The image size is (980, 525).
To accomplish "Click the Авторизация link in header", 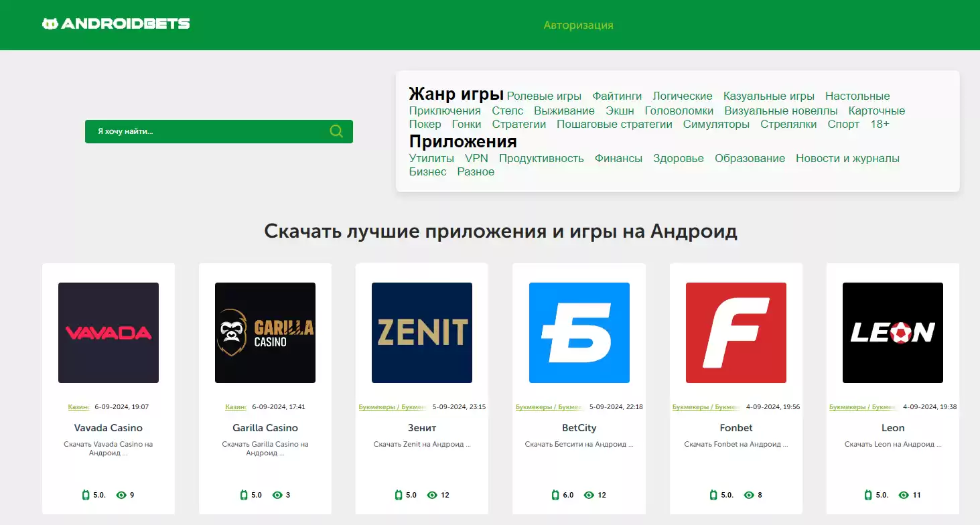I will click(x=579, y=25).
